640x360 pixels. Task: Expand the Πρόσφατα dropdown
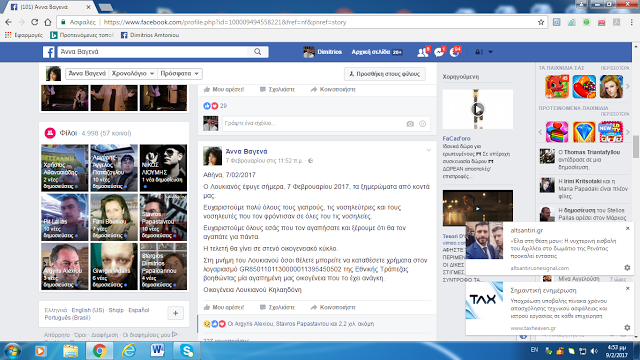point(180,73)
